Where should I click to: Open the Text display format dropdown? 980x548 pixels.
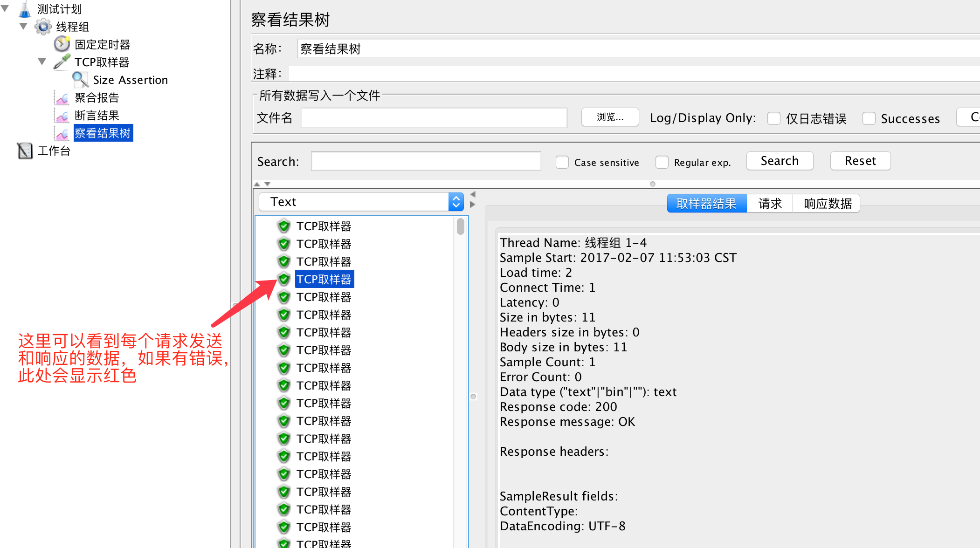pos(455,201)
